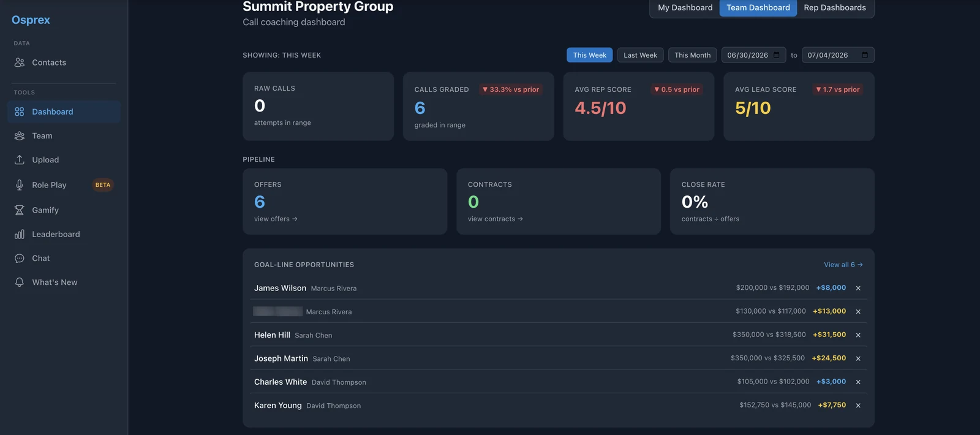Click the Contracts count 0

pos(473,202)
